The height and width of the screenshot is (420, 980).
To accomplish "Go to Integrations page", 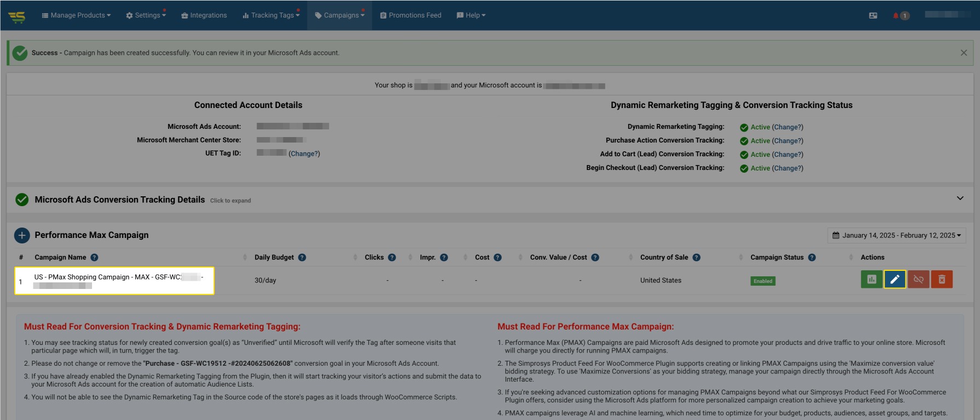I will (x=204, y=15).
